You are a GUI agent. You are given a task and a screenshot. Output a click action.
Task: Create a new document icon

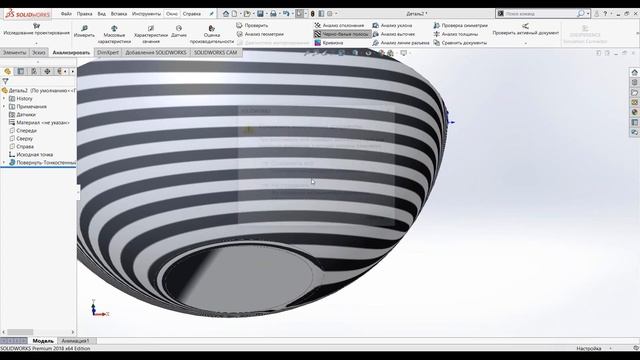tap(234, 13)
